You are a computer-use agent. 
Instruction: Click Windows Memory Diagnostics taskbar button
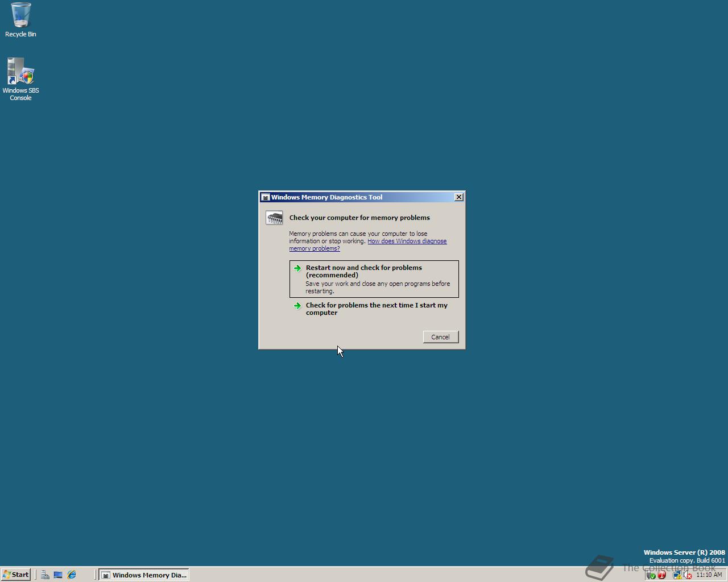(144, 575)
